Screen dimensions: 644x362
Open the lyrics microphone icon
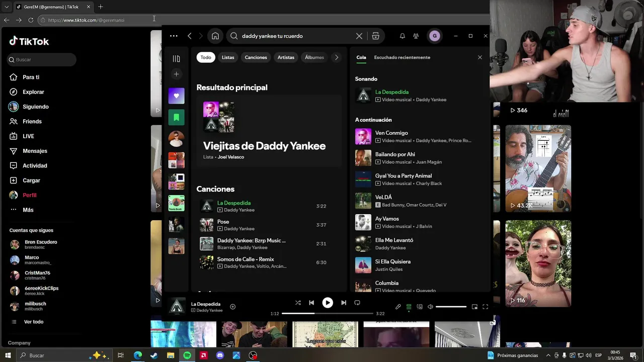click(398, 307)
